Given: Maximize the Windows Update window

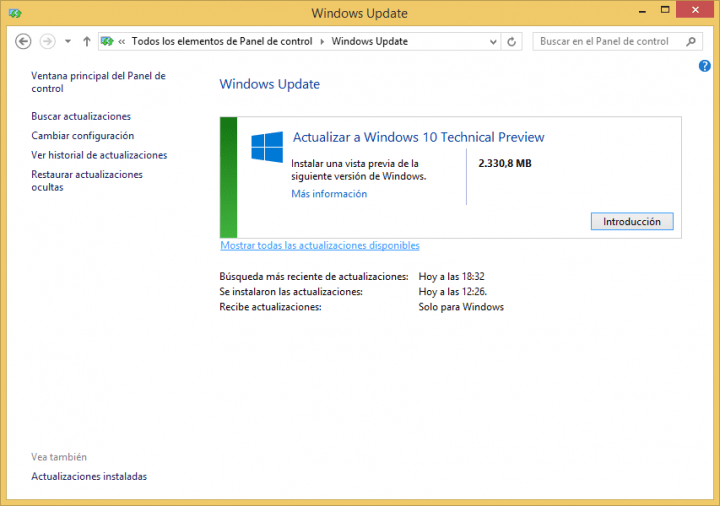Looking at the screenshot, I should tap(665, 10).
